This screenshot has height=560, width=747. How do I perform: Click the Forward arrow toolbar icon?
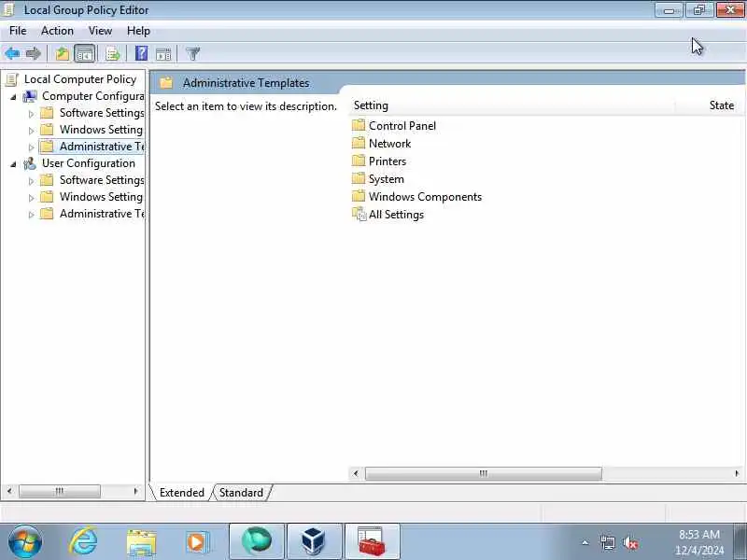pyautogui.click(x=34, y=53)
